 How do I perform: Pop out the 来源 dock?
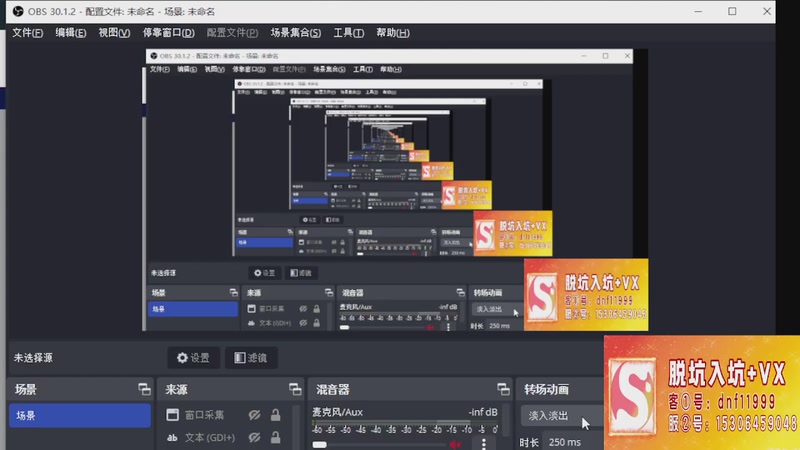coord(295,389)
